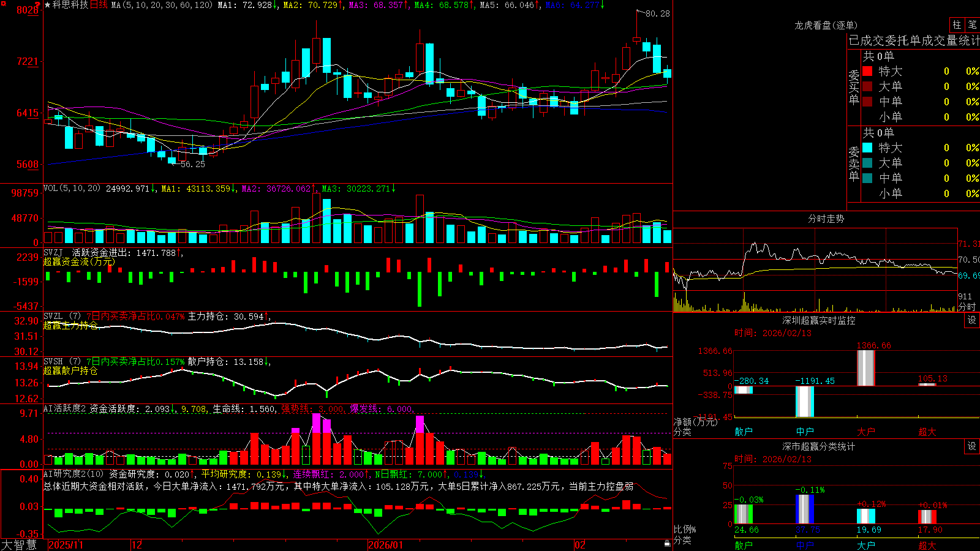Image resolution: width=980 pixels, height=551 pixels.
Task: Switch to 笔 (tick) view in 龙虎看盘
Action: [x=973, y=24]
